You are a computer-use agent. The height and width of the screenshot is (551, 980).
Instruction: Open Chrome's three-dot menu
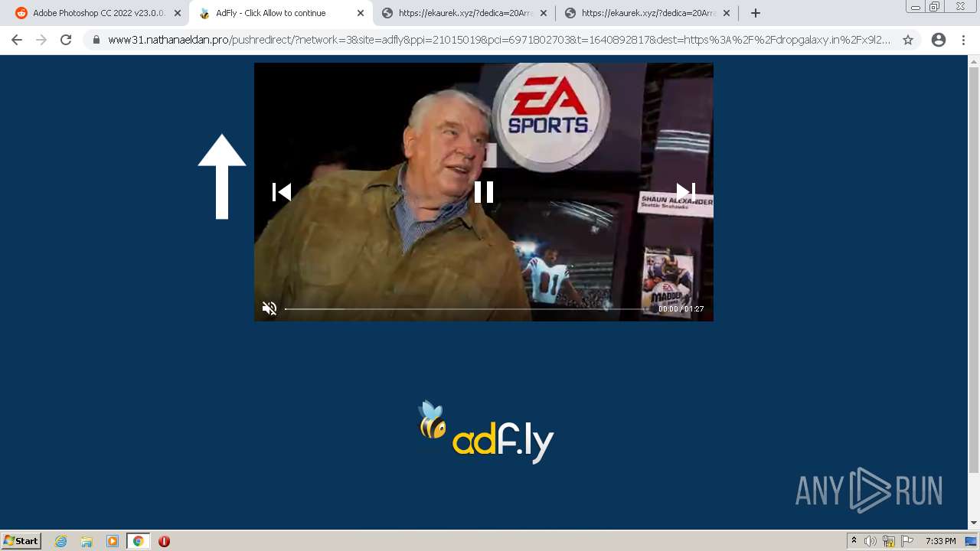pyautogui.click(x=963, y=40)
